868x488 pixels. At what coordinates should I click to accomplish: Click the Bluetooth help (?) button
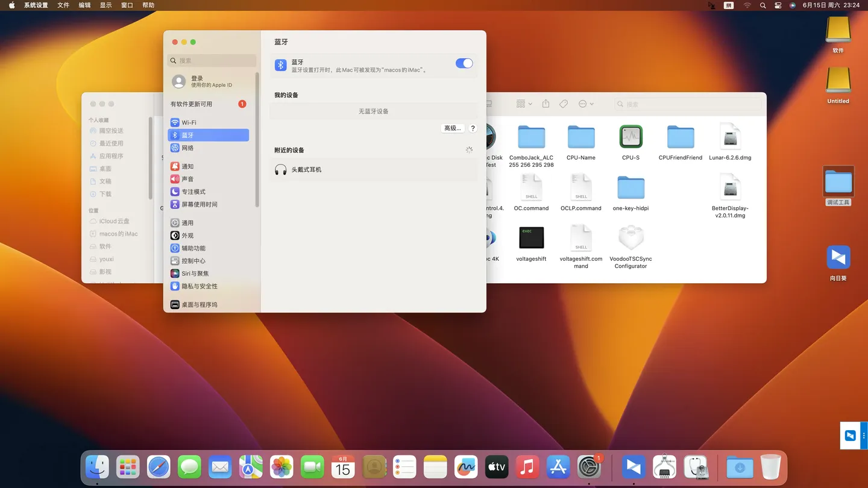coord(473,128)
